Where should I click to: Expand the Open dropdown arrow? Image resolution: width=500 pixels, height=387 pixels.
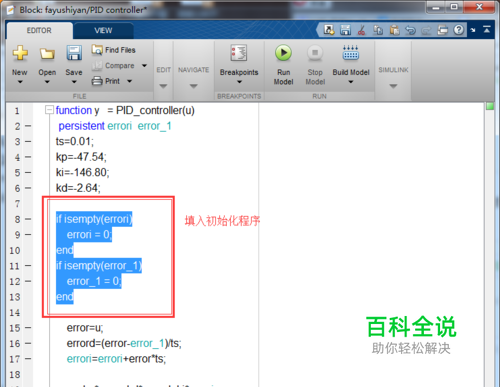point(47,82)
